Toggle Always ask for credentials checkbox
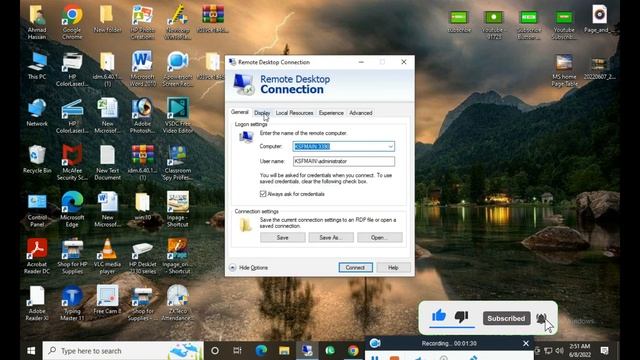The height and width of the screenshot is (360, 640). point(263,194)
